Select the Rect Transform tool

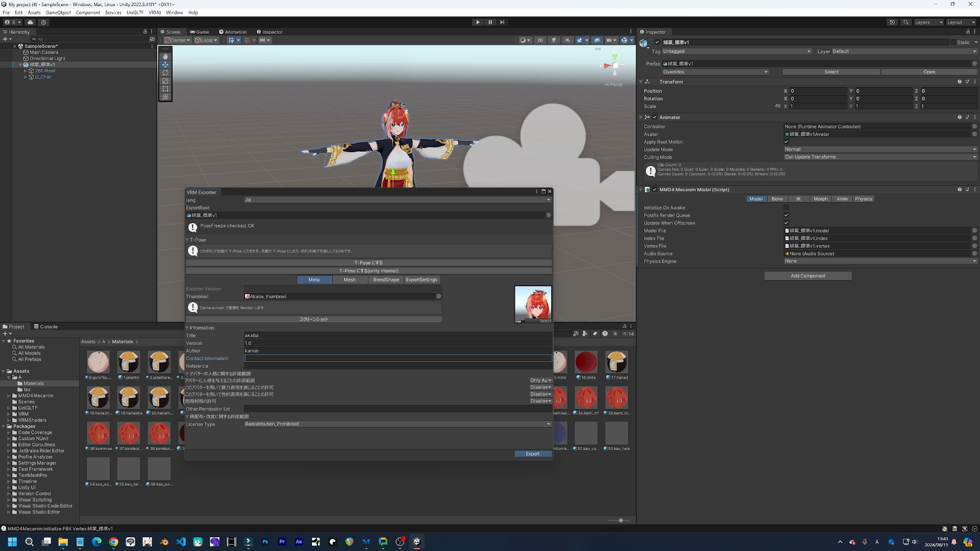(x=165, y=89)
